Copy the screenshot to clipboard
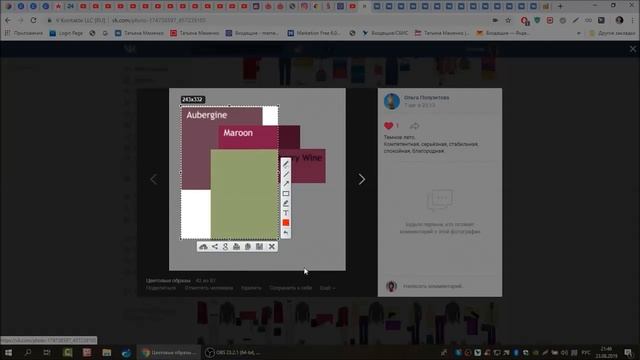Viewport: 640px width, 360px height. (248, 247)
